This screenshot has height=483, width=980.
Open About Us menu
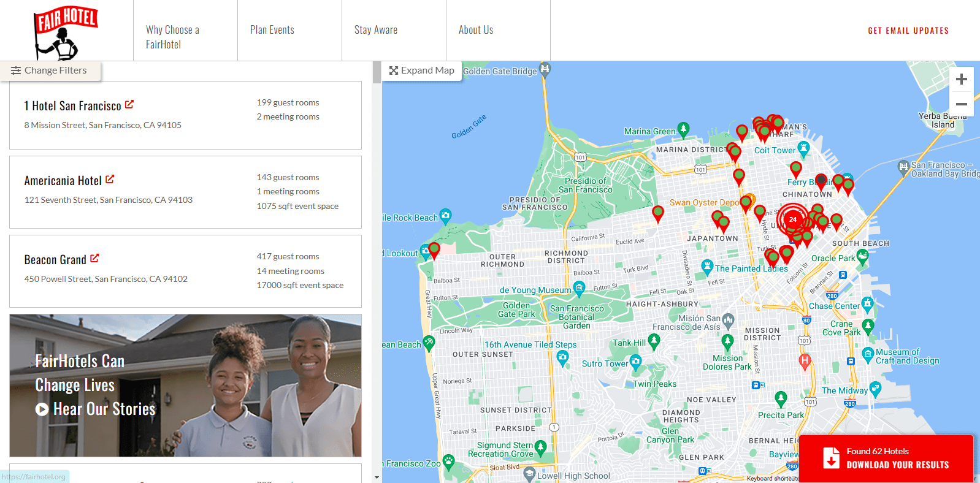point(498,30)
